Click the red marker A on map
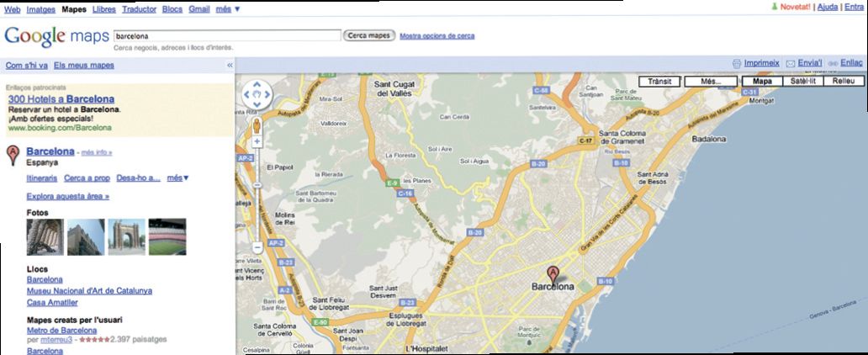 (x=553, y=274)
